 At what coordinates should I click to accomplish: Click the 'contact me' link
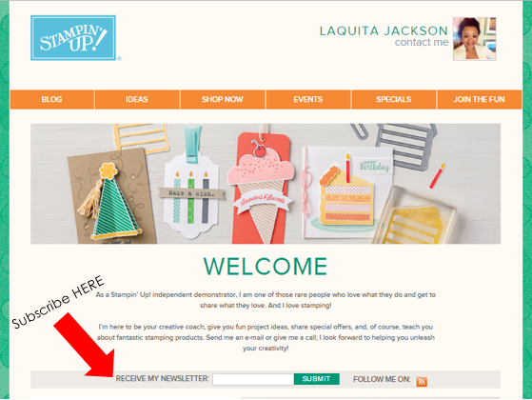tap(422, 43)
